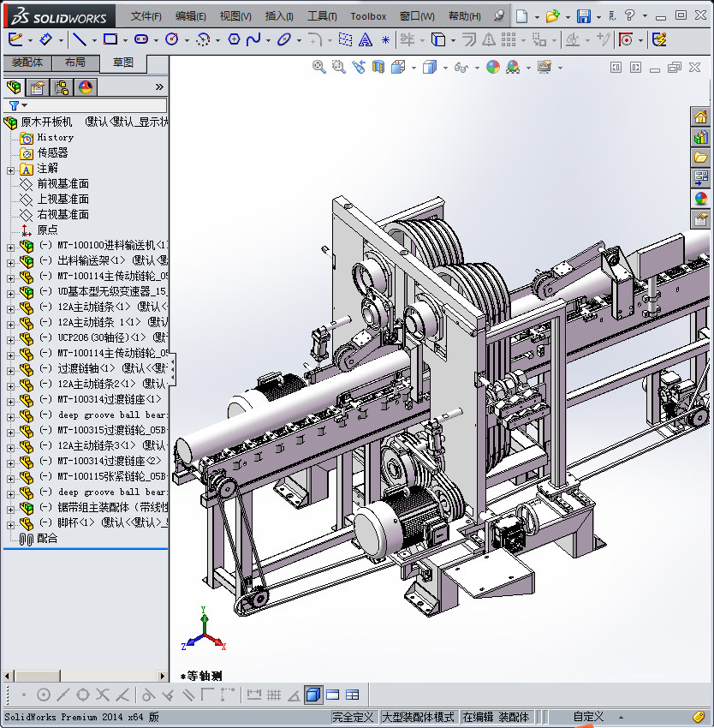
Task: Click the Section View icon
Action: point(378,68)
